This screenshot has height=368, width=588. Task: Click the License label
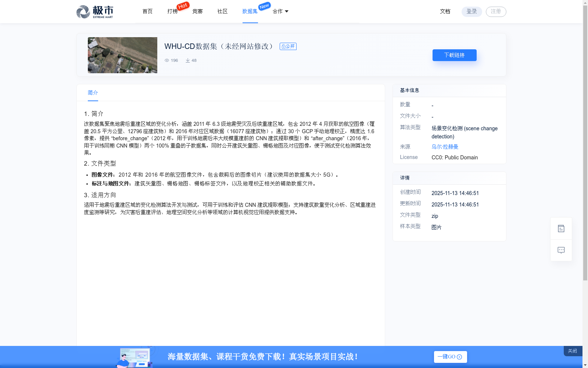point(409,157)
